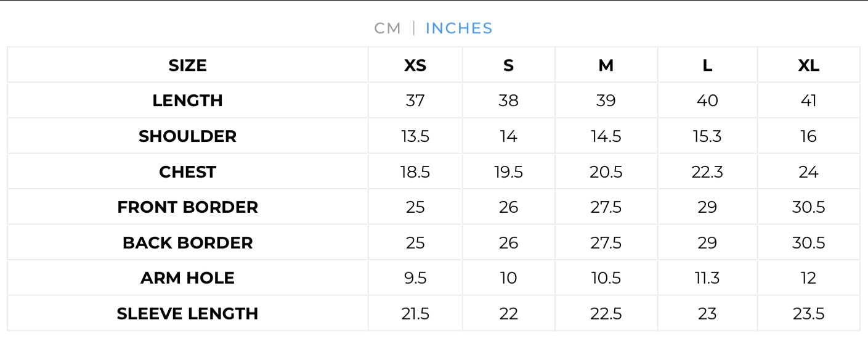Select the M shoulder value 14.5
Viewport: 868px width, 354px height.
(606, 136)
